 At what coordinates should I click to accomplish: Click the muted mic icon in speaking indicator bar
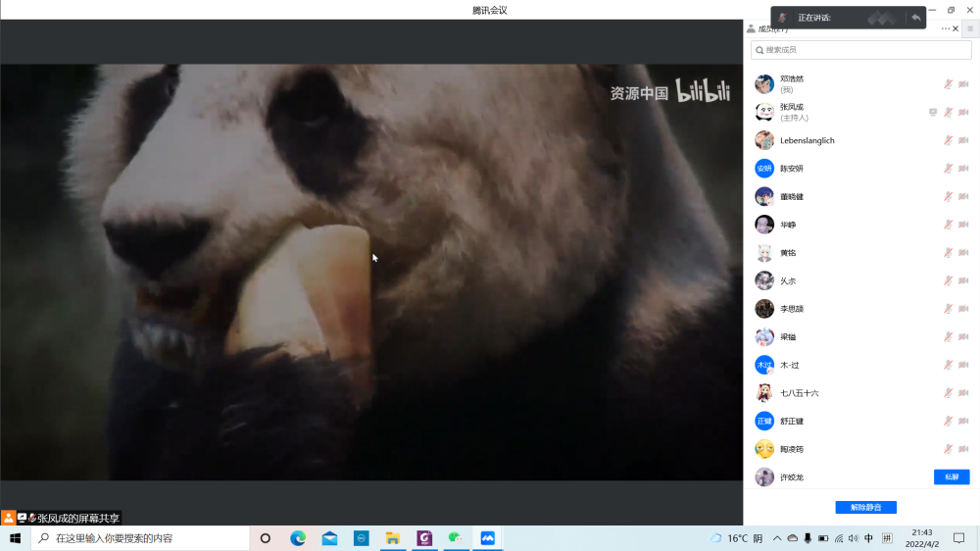pos(782,18)
